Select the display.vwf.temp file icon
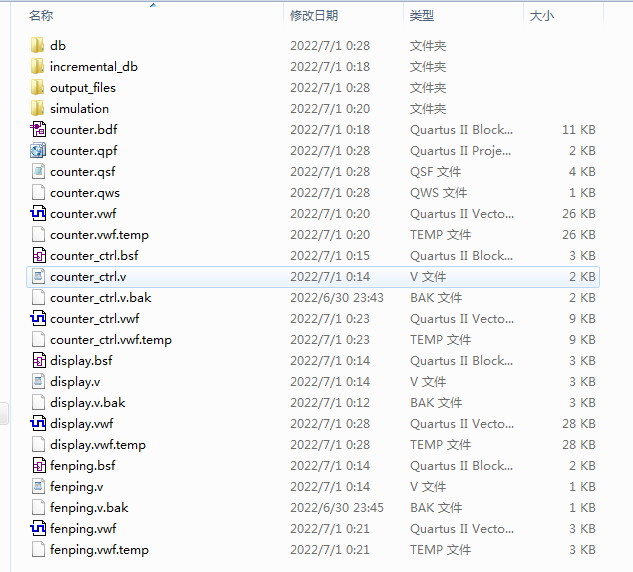Viewport: 633px width, 572px height. pos(38,444)
